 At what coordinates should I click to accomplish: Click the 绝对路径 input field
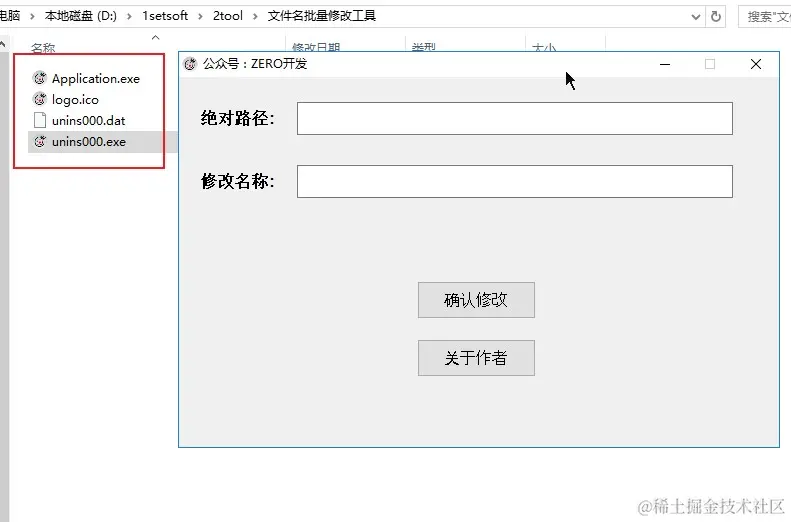point(515,119)
